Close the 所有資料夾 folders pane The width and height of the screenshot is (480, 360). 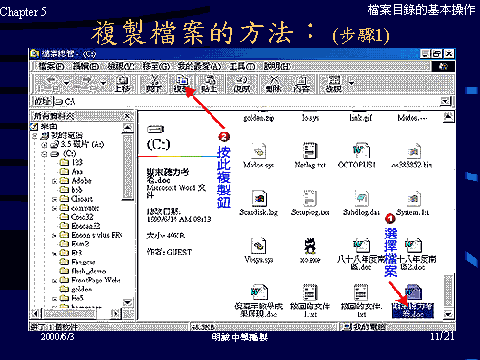coord(127,116)
